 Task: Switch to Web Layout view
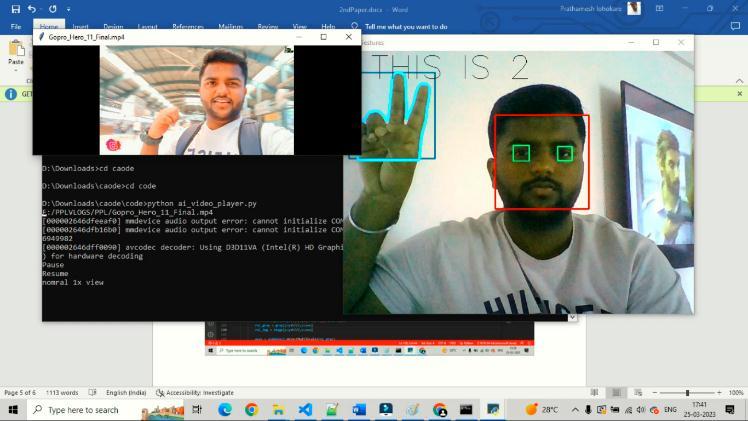tap(638, 392)
